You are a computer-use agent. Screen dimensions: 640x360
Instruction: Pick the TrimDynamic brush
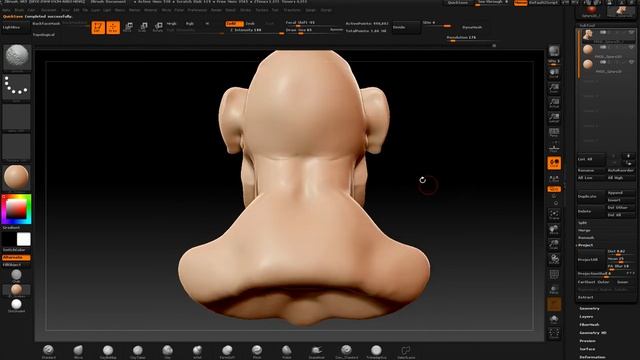[376, 351]
